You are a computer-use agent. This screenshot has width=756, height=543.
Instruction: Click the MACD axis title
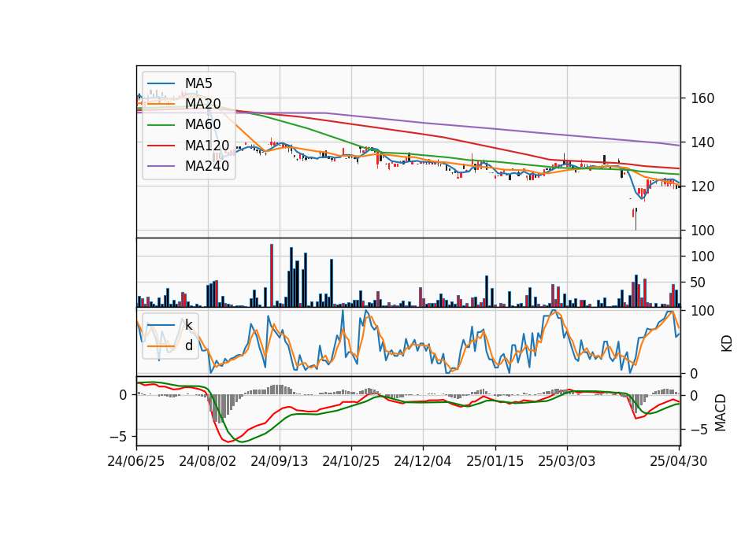(x=721, y=412)
